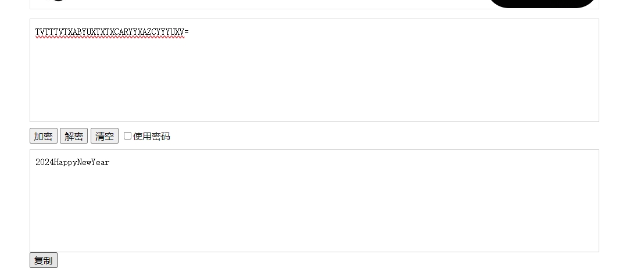644x279 pixels.
Task: Click the black rounded button at top
Action: (542, 3)
